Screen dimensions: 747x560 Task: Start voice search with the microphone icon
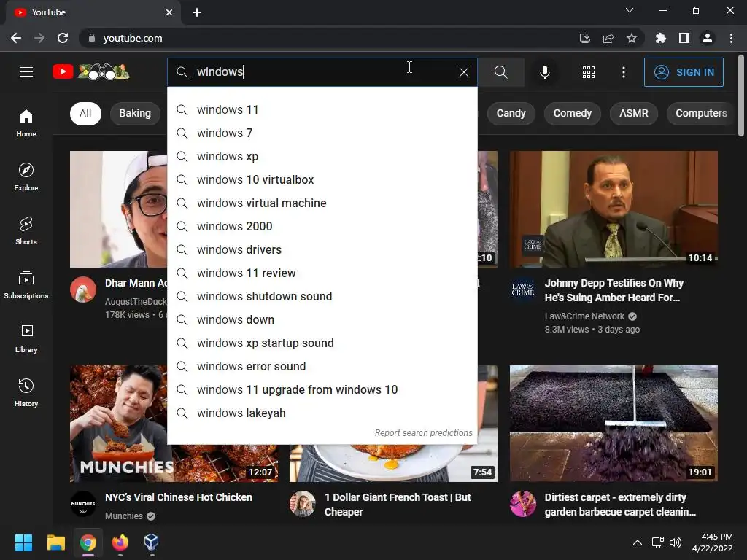tap(544, 72)
